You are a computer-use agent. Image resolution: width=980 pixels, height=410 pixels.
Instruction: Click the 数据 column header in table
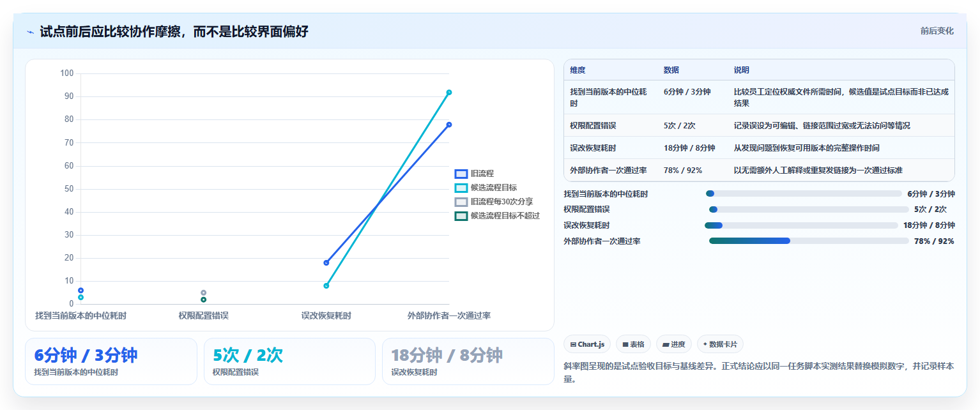click(671, 70)
